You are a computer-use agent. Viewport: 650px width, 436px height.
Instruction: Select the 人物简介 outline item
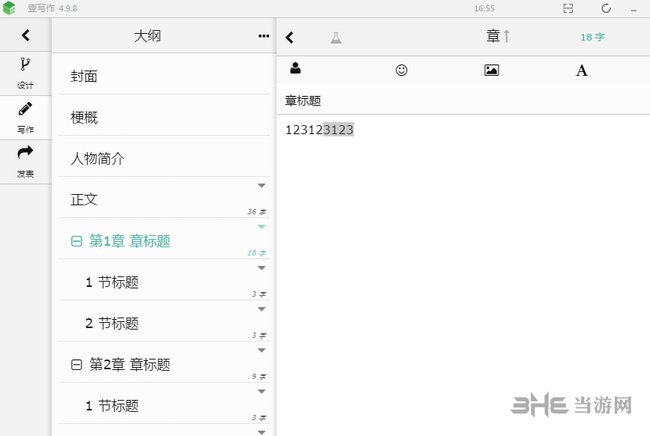pos(164,158)
